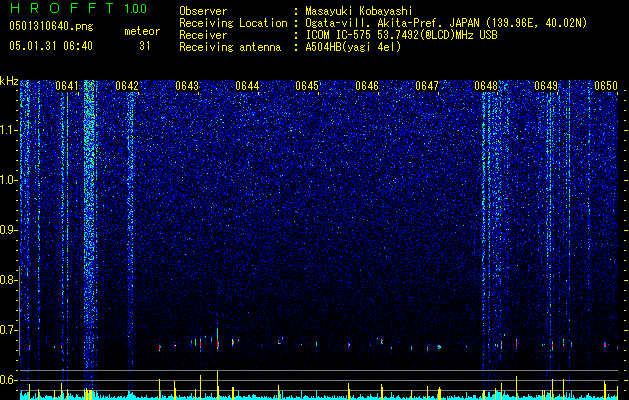This screenshot has height=400, width=629.
Task: Click time marker 0643
Action: (x=187, y=86)
